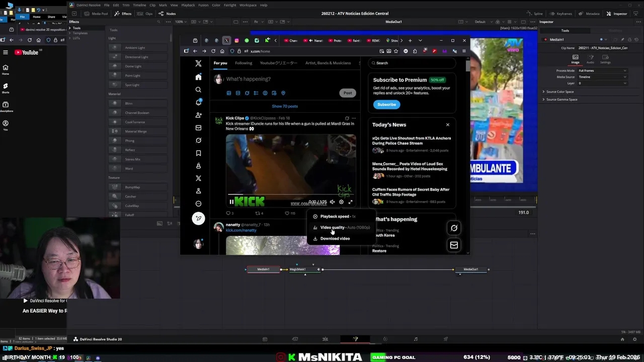Image resolution: width=644 pixels, height=362 pixels.
Task: Add location pin icon in composer
Action: coord(283,93)
